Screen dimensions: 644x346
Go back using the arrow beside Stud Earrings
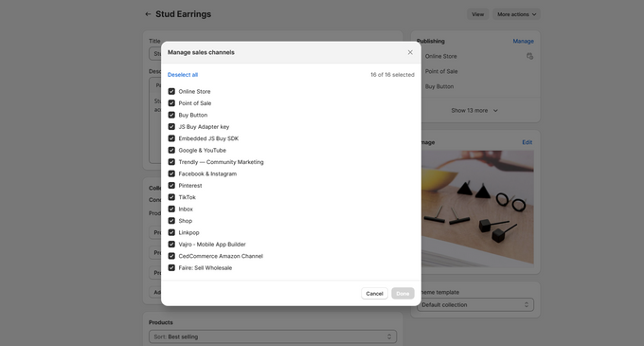coord(148,14)
